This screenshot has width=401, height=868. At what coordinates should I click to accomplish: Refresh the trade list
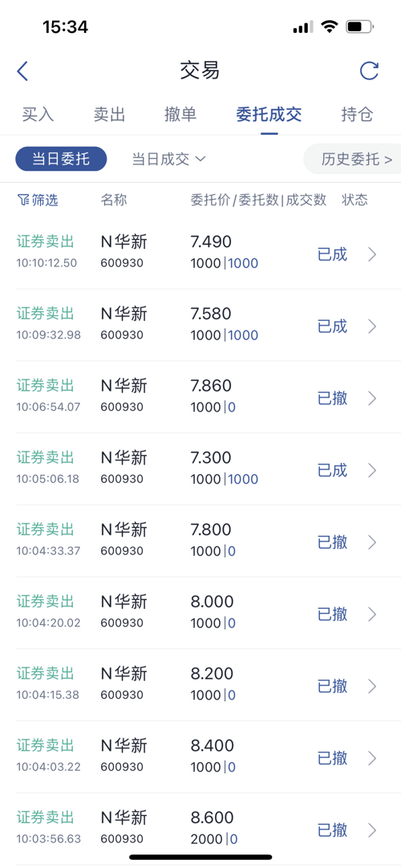click(x=369, y=71)
